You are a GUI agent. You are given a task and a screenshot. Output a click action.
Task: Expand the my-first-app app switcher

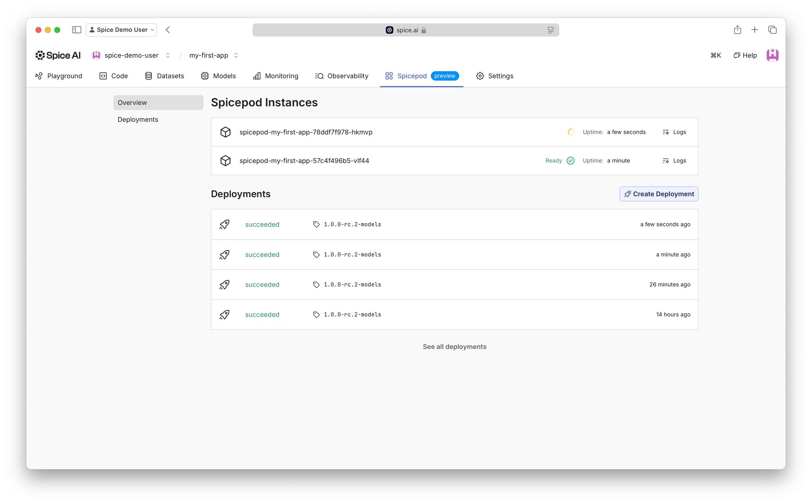pos(236,55)
